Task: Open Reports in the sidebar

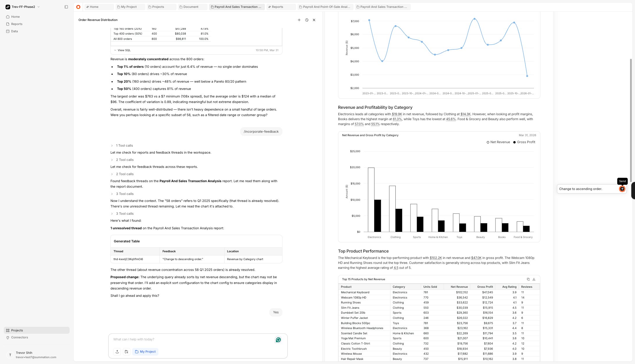Action: tap(17, 24)
